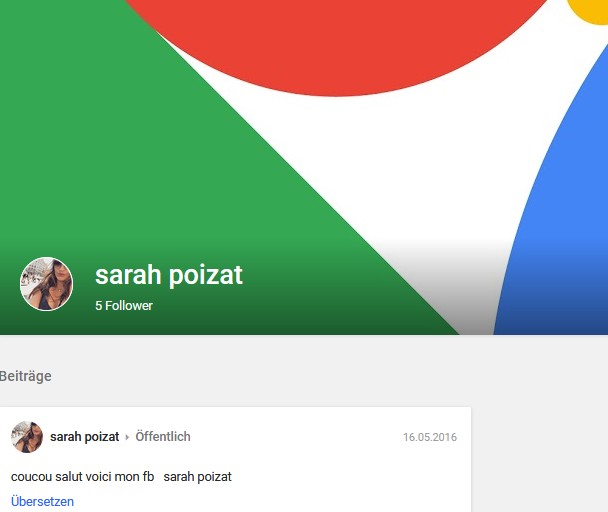This screenshot has width=608, height=512.
Task: Click "sarah poizat" at end of post text
Action: [197, 477]
